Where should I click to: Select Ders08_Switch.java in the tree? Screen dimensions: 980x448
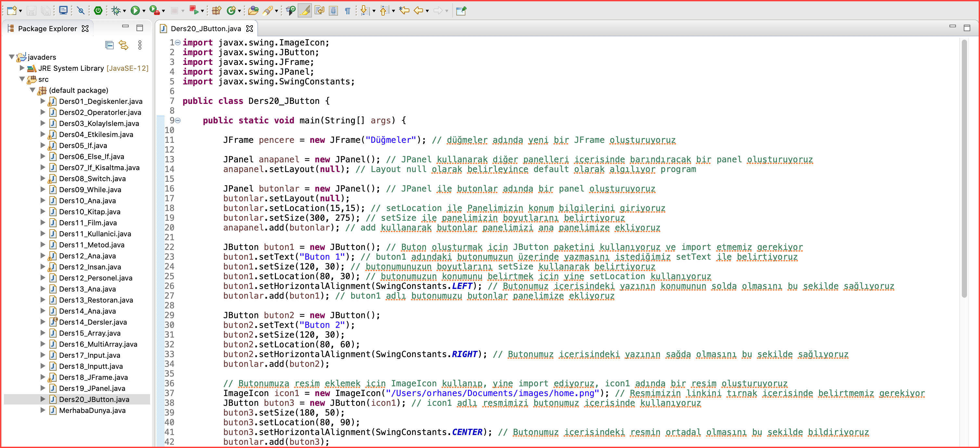coord(92,179)
